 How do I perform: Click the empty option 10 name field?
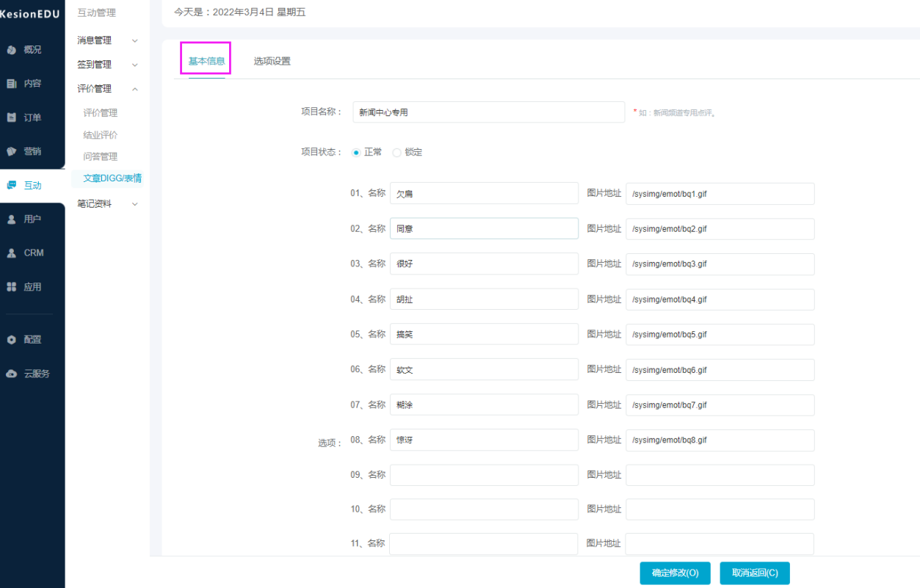pos(484,509)
